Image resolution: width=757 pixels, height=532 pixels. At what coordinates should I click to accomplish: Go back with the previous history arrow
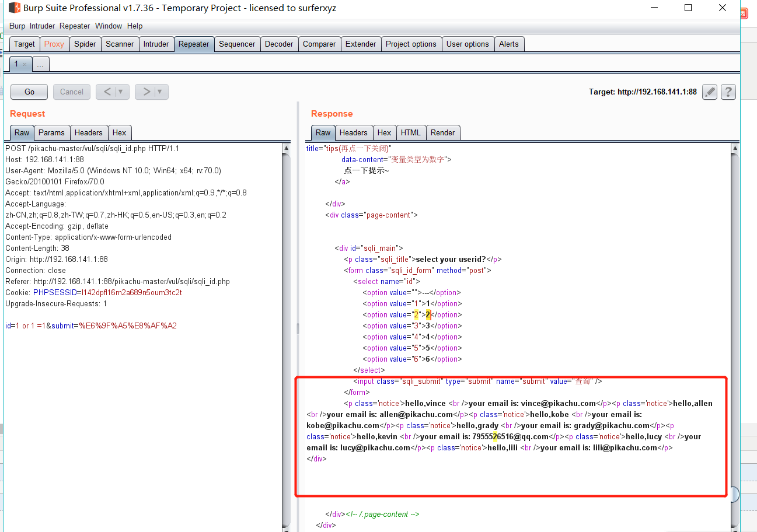[107, 92]
